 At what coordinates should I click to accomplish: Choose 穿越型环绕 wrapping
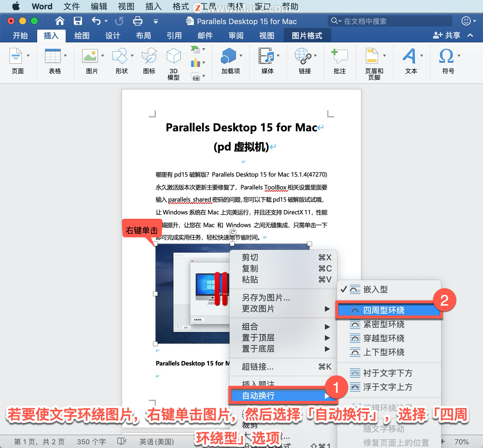click(389, 338)
